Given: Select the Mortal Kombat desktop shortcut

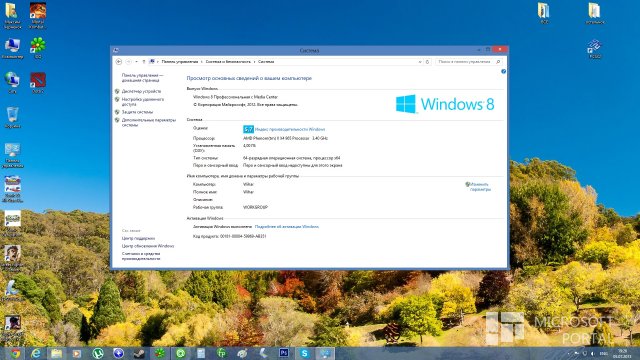Looking at the screenshot, I should click(38, 16).
